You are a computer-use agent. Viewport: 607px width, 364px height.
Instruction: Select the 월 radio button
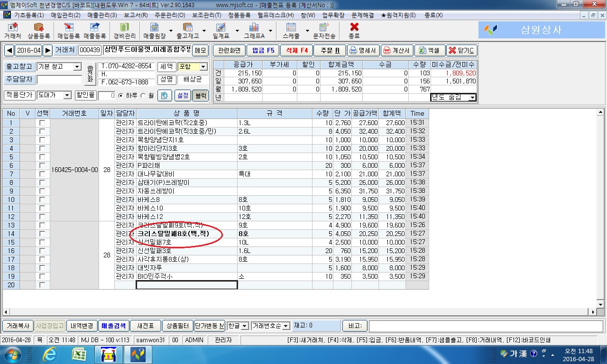point(144,95)
